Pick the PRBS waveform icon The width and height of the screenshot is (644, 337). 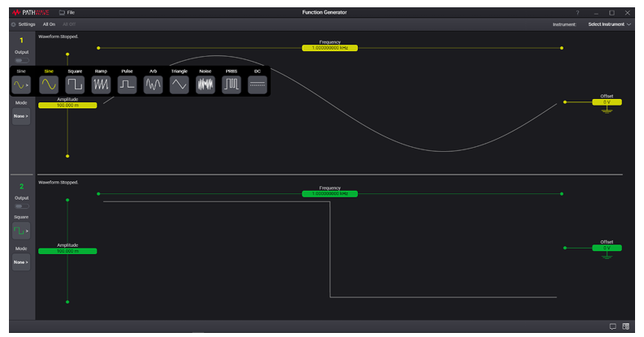coord(231,84)
